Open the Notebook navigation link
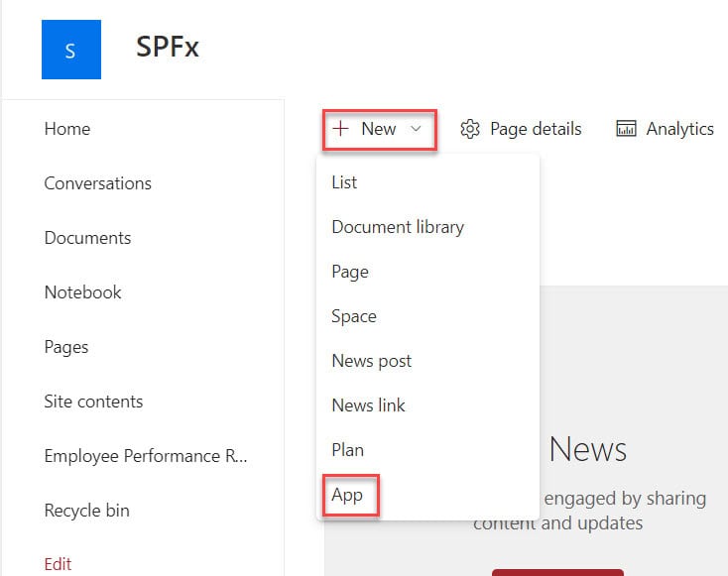 coord(82,292)
